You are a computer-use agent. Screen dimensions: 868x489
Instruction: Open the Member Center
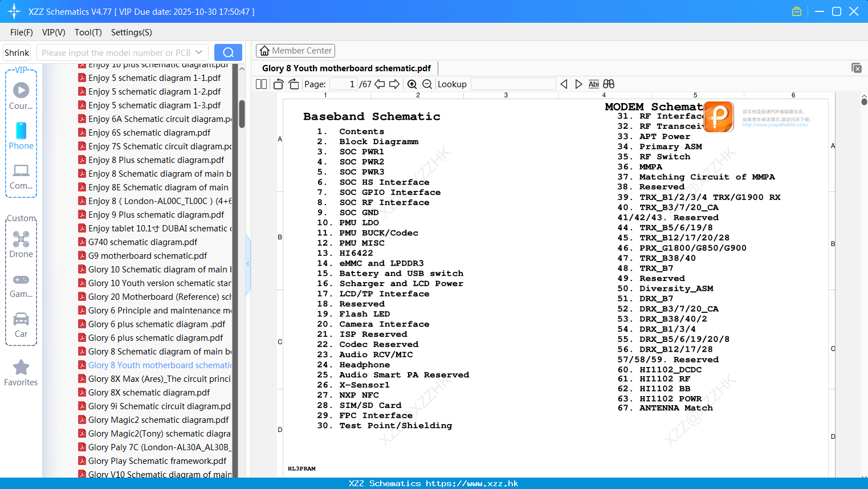coord(295,51)
